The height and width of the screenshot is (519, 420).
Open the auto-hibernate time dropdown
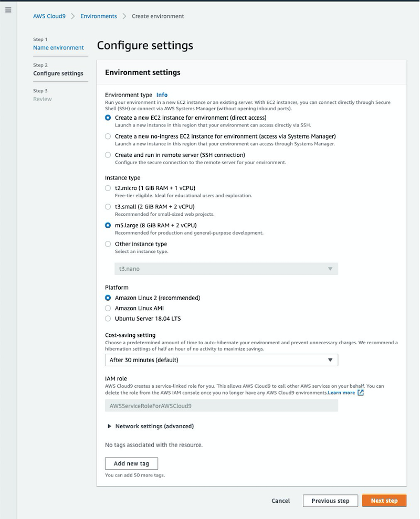coord(221,360)
